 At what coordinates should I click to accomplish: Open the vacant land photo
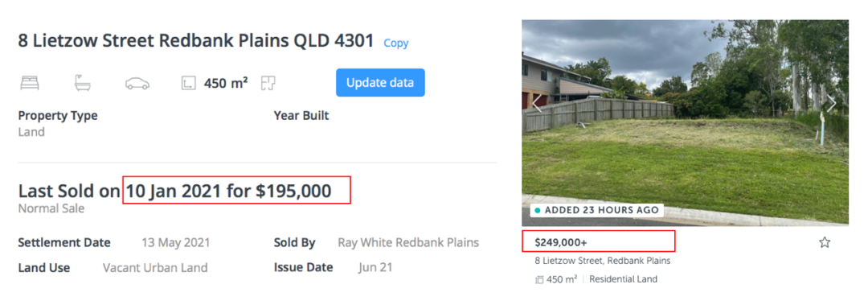pyautogui.click(x=685, y=122)
